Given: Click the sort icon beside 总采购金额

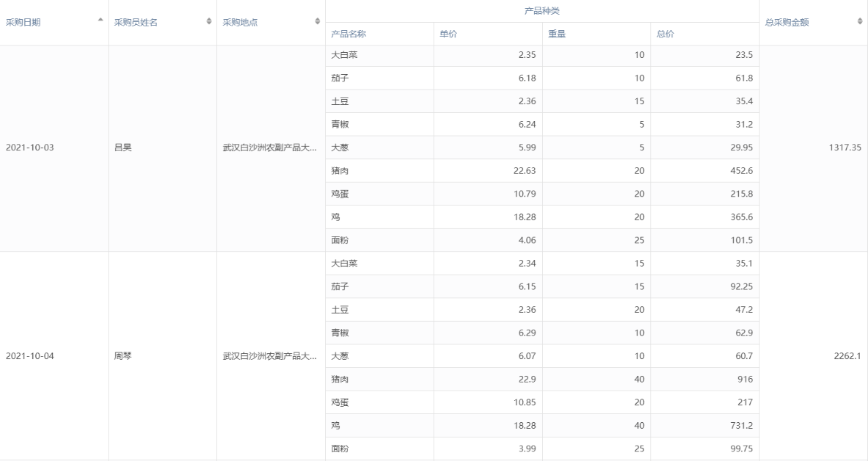Looking at the screenshot, I should (x=859, y=22).
